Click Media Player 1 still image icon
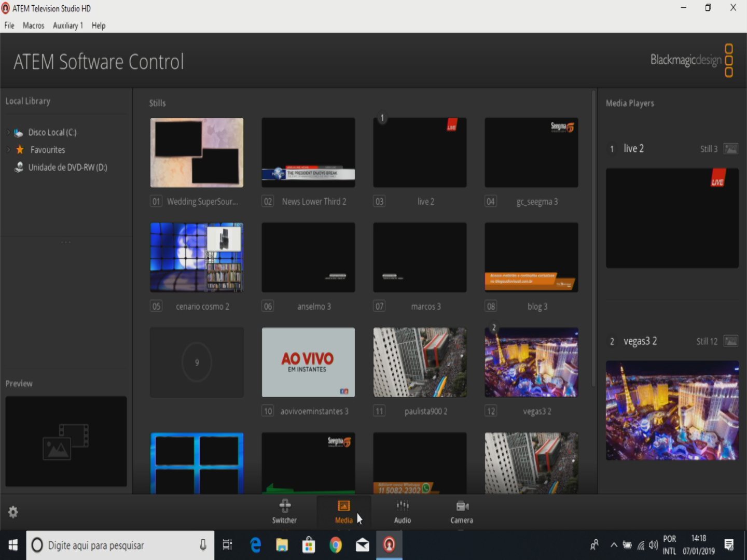The width and height of the screenshot is (747, 560). click(x=730, y=149)
